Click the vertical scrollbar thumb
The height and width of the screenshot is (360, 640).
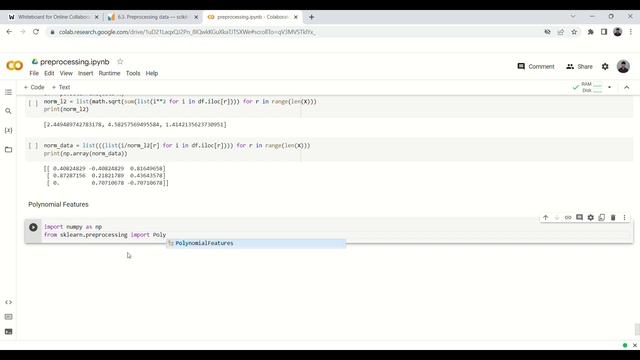[637, 329]
